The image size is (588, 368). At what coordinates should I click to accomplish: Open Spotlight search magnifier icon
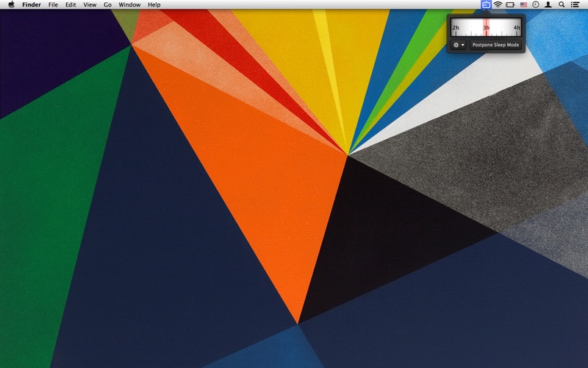click(x=562, y=4)
